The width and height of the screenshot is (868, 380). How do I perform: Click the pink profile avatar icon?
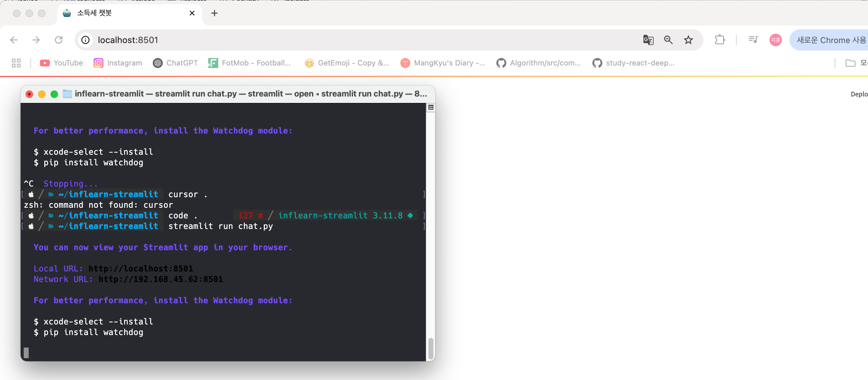click(775, 40)
